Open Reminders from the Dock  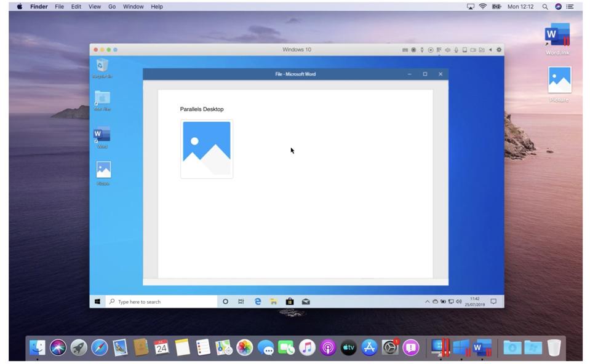[203, 347]
